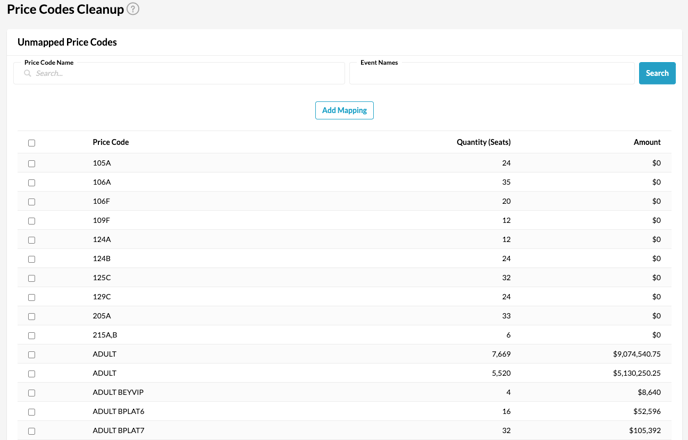Focus the Event Names input field
Viewport: 688px width, 440px height.
[492, 75]
